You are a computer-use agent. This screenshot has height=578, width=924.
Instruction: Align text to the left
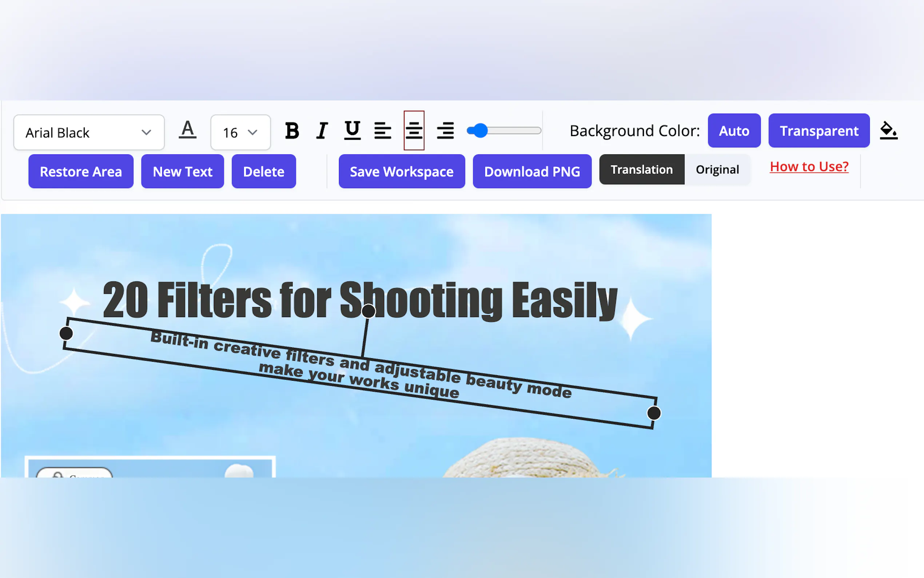[x=382, y=131]
